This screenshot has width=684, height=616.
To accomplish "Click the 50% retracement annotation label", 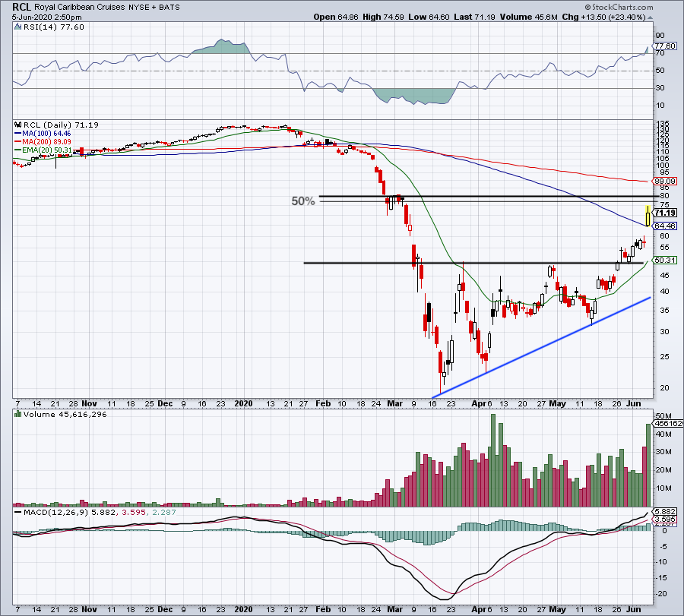I will pyautogui.click(x=303, y=201).
